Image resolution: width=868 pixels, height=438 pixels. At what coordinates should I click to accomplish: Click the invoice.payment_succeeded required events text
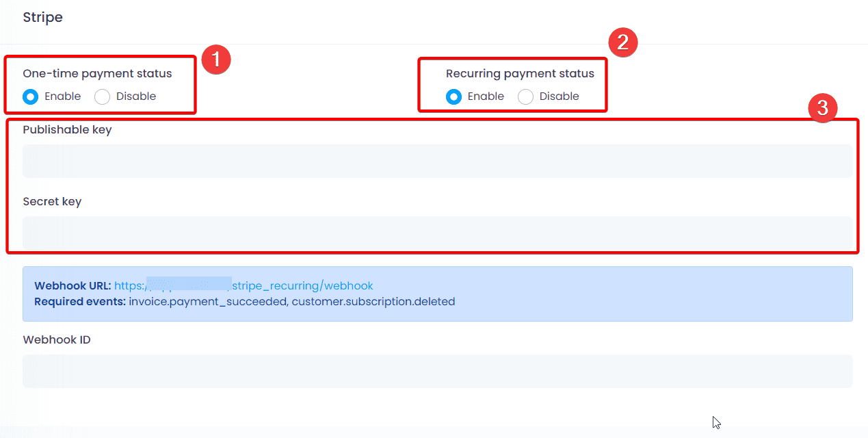[207, 302]
